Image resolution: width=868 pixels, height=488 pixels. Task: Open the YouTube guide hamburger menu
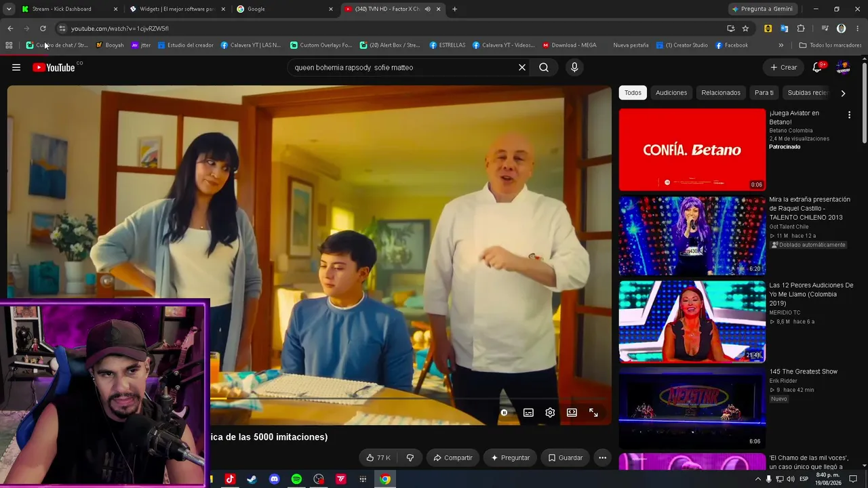(16, 67)
